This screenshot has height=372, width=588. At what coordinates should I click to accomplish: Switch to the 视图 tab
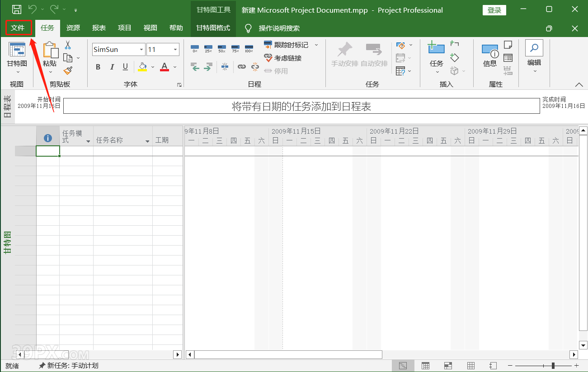pos(150,28)
